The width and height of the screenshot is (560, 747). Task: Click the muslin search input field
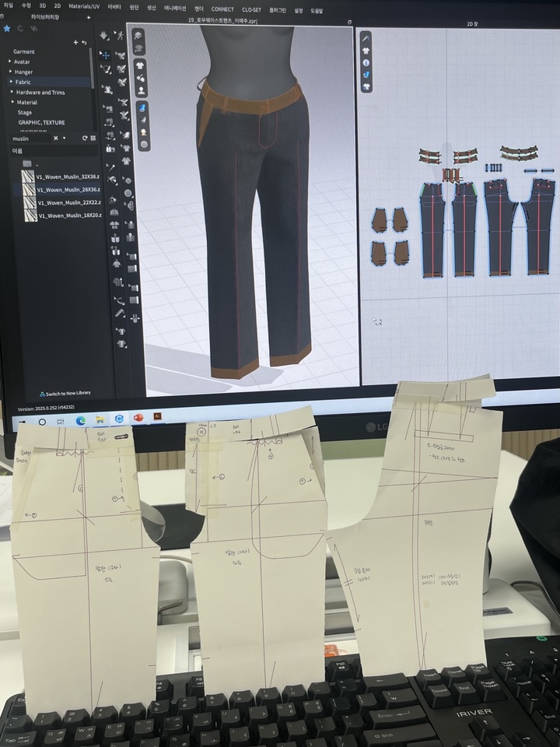pyautogui.click(x=30, y=138)
